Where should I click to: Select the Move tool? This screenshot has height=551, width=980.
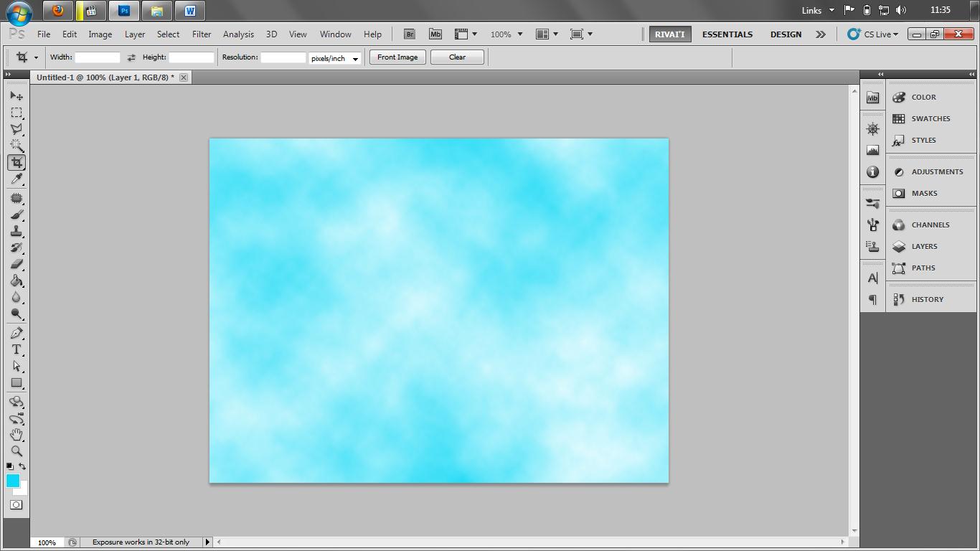pyautogui.click(x=17, y=95)
